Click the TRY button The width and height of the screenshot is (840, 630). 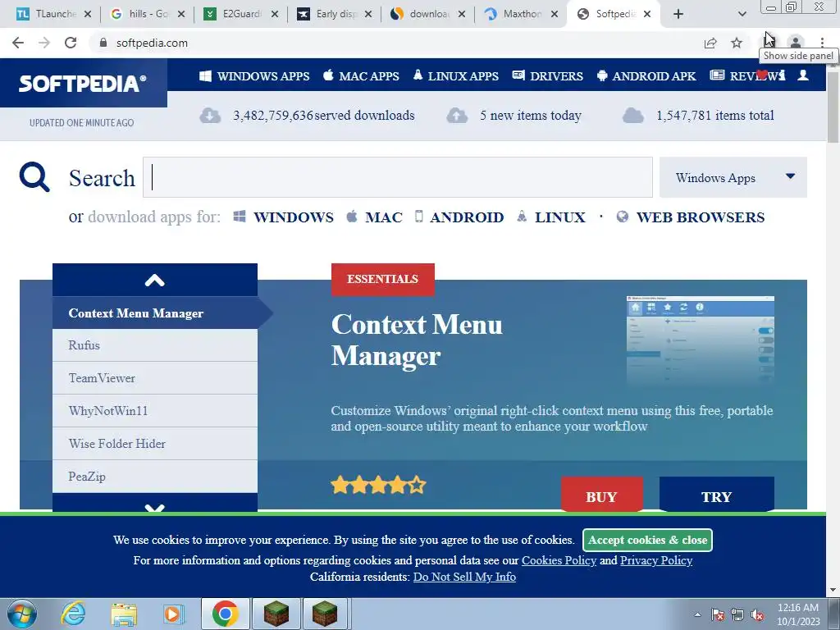coord(716,495)
